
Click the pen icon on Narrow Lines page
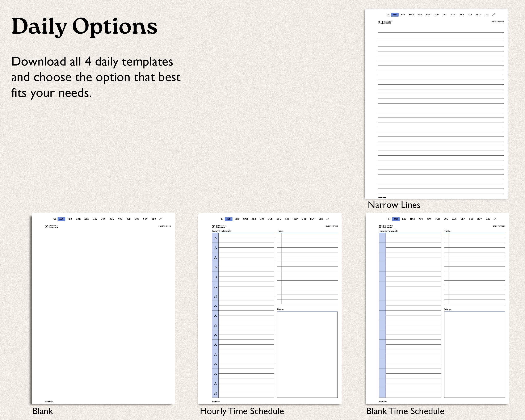[493, 15]
